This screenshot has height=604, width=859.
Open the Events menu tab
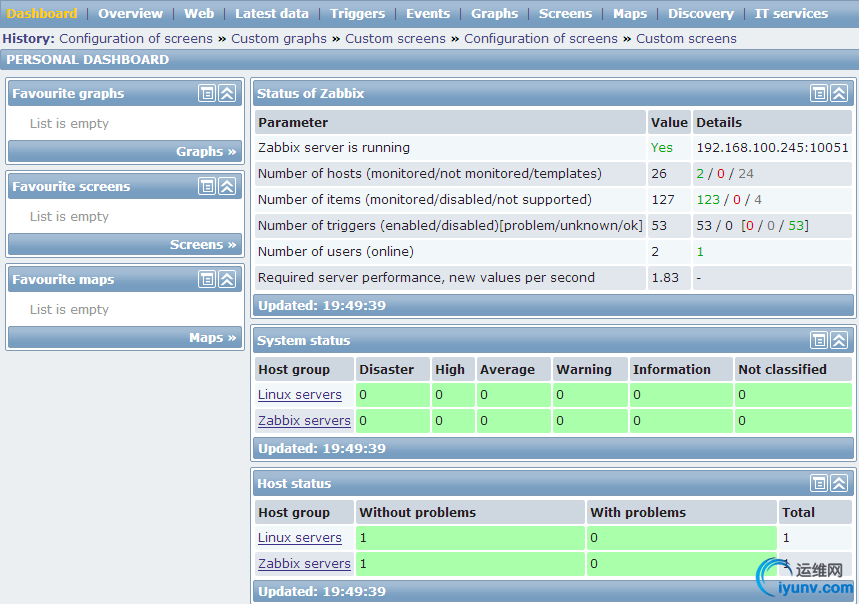point(428,14)
